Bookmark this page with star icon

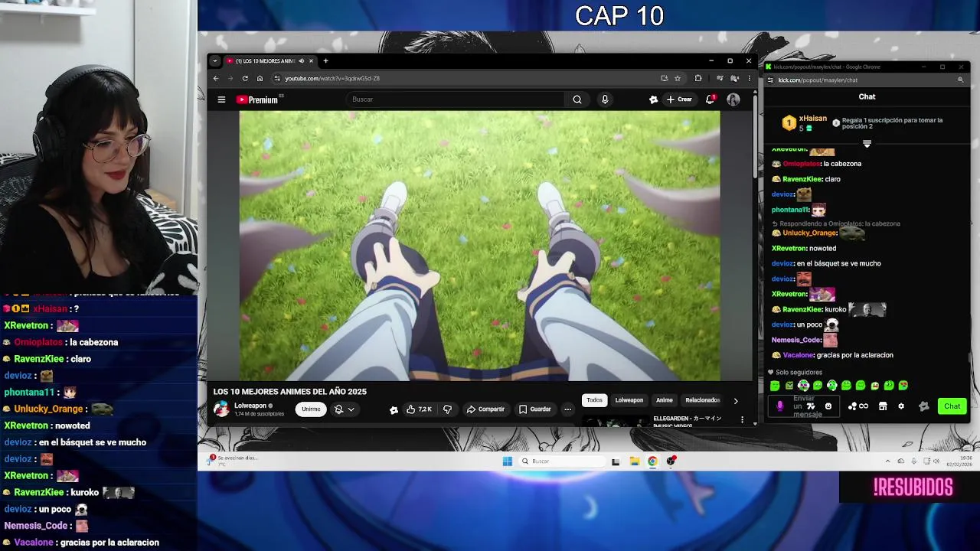click(678, 78)
